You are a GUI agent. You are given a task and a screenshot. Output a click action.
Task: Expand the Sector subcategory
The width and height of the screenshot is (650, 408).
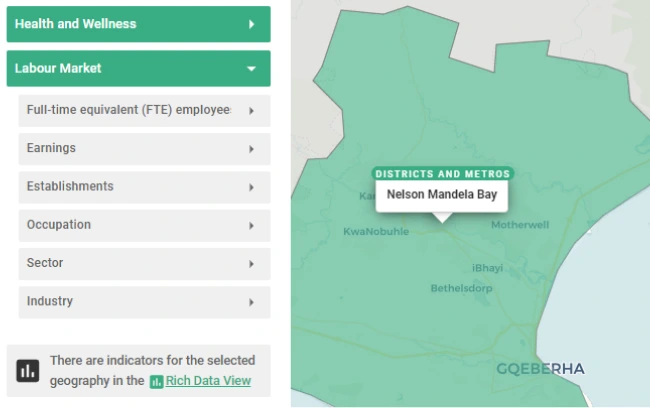coord(144,264)
